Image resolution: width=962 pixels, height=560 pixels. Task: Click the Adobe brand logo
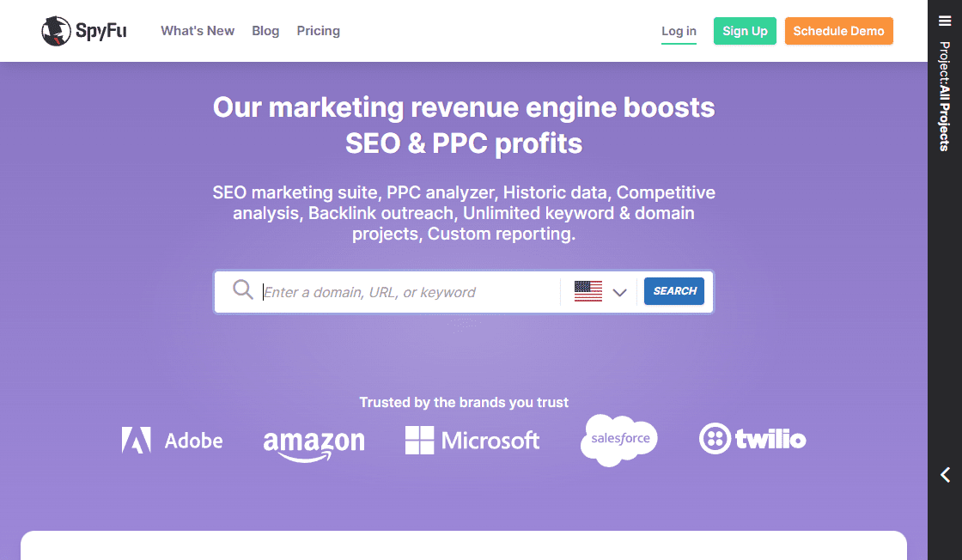coord(172,439)
